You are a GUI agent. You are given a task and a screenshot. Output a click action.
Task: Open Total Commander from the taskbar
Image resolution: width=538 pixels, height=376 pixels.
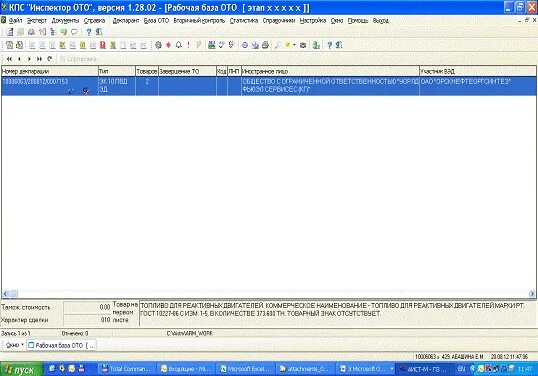pyautogui.click(x=127, y=369)
